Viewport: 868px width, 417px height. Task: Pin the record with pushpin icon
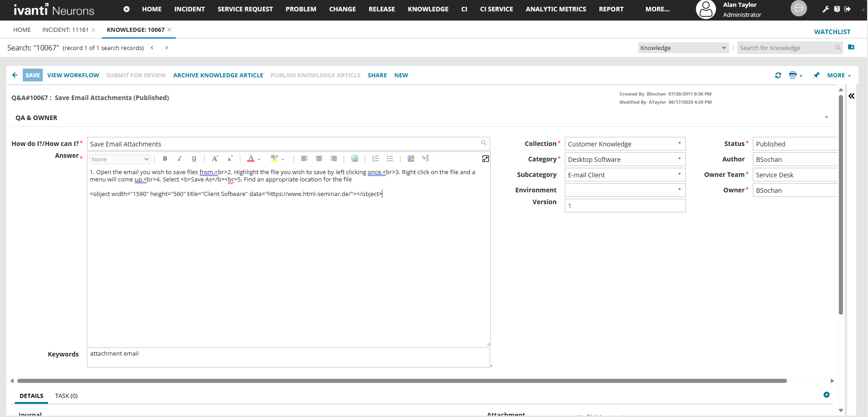(817, 75)
